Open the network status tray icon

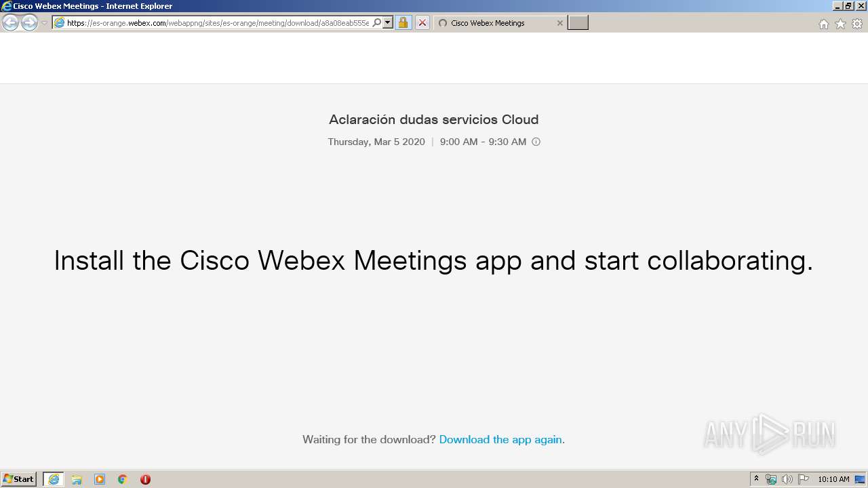pyautogui.click(x=771, y=479)
